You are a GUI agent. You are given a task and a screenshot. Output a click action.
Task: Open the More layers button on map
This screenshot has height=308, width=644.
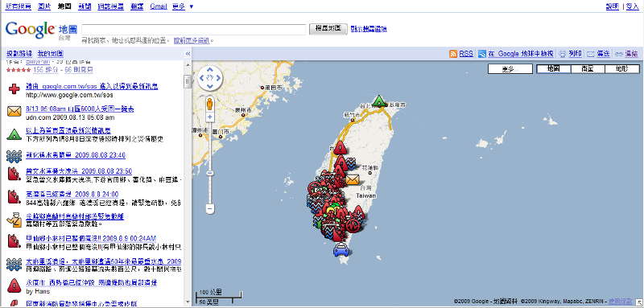tap(510, 69)
